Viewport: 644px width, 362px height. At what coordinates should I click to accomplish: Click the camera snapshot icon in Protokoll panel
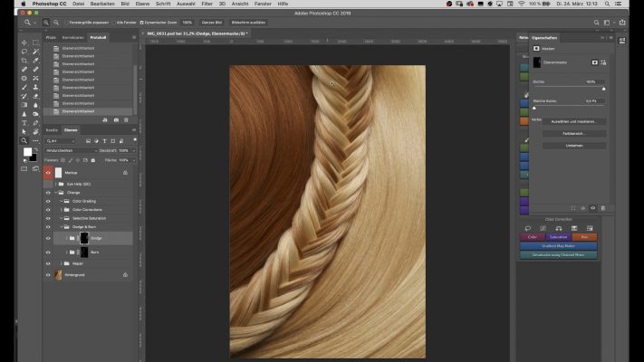116,120
